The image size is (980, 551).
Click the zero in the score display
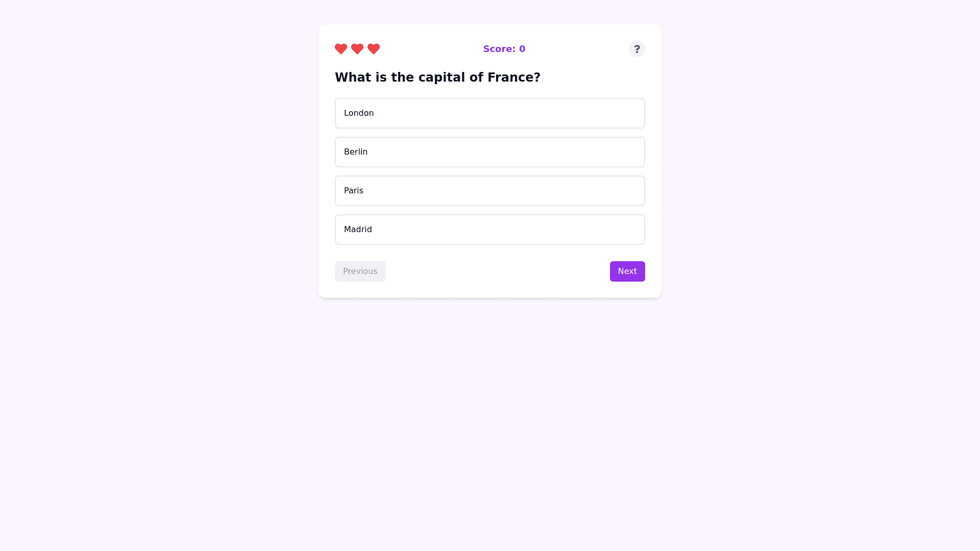522,49
